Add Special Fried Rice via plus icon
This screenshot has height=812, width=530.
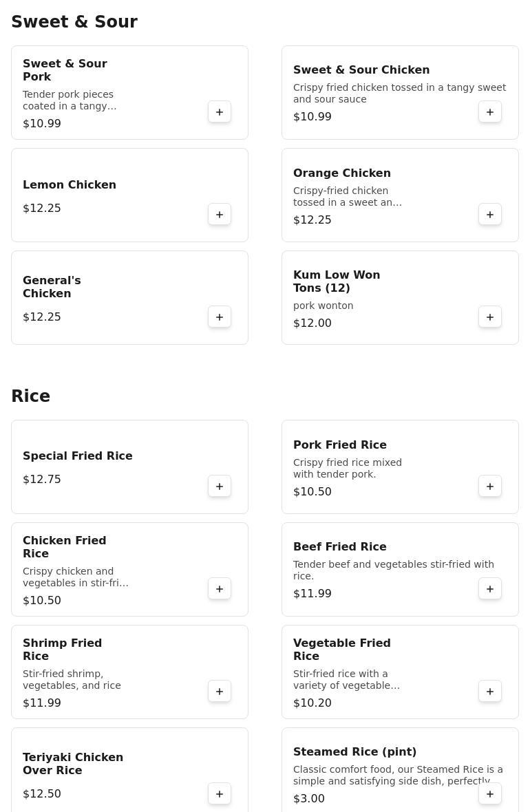[220, 487]
